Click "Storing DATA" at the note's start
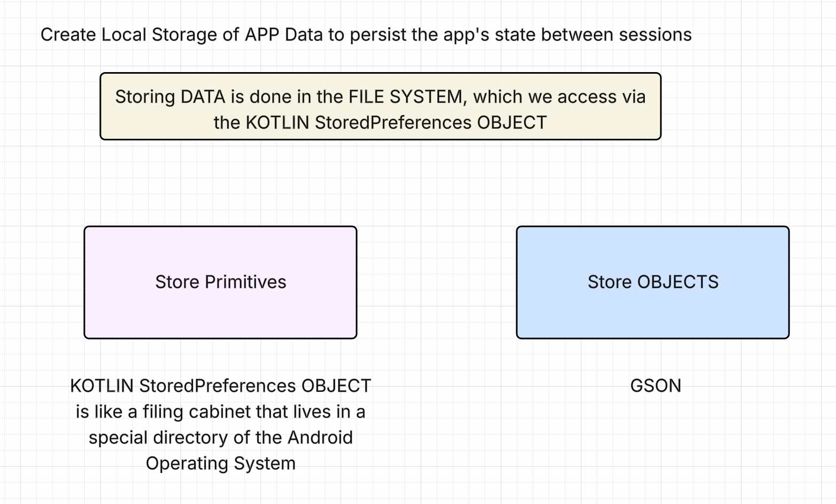 coord(170,97)
